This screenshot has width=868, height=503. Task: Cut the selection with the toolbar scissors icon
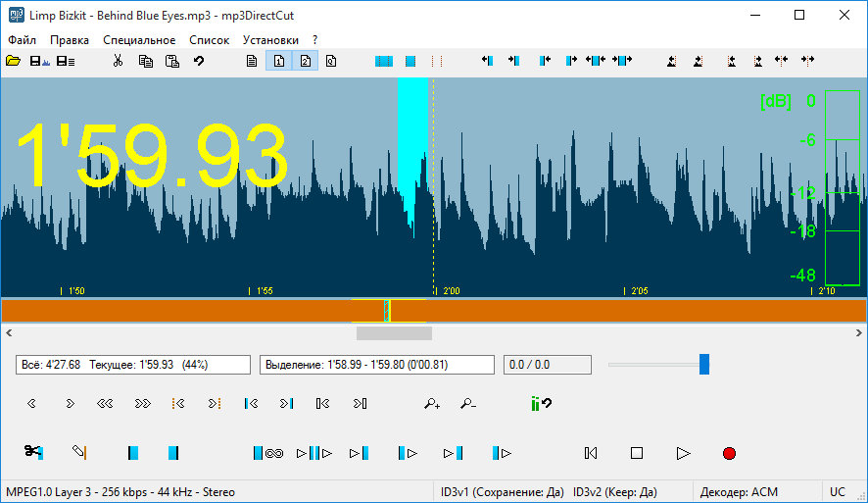[x=118, y=61]
